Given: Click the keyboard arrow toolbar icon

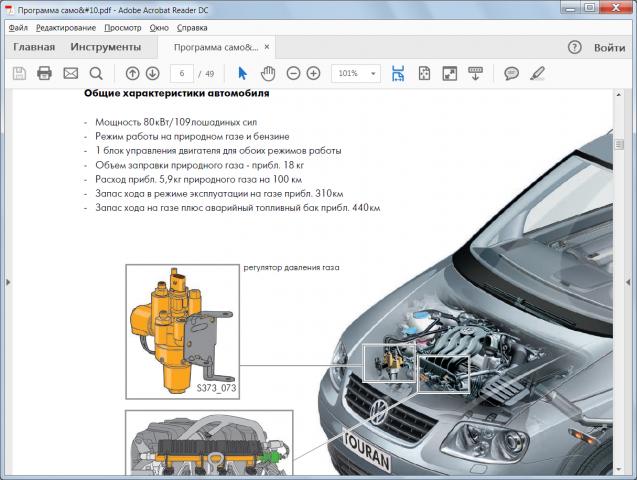Looking at the screenshot, I should (x=475, y=74).
